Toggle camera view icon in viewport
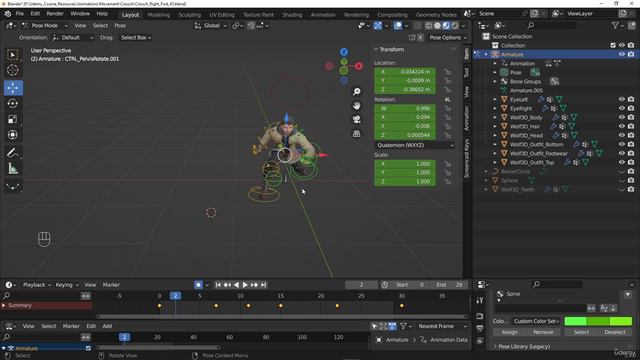The width and height of the screenshot is (640, 360). 357,119
